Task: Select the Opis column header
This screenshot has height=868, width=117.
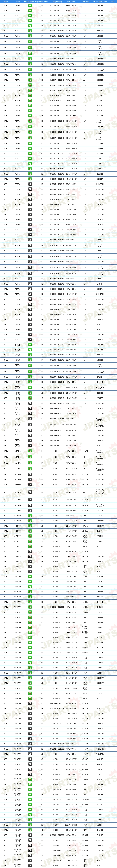Action: (112, 2)
